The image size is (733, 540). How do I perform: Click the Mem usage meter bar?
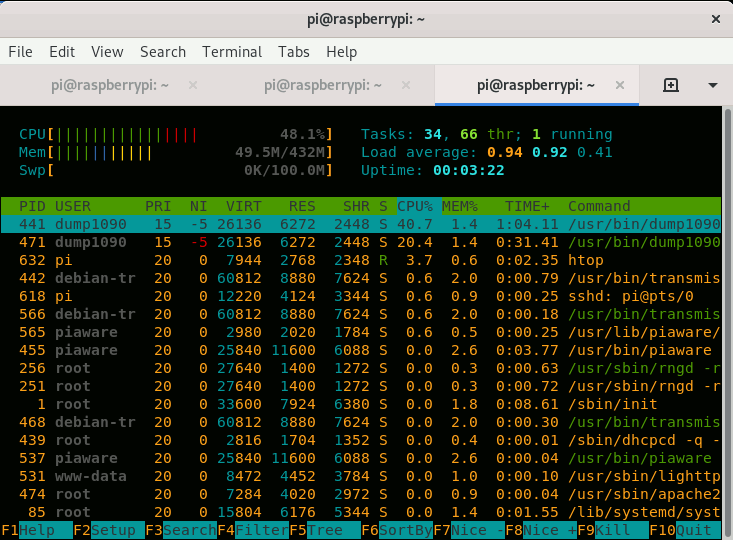click(x=176, y=152)
